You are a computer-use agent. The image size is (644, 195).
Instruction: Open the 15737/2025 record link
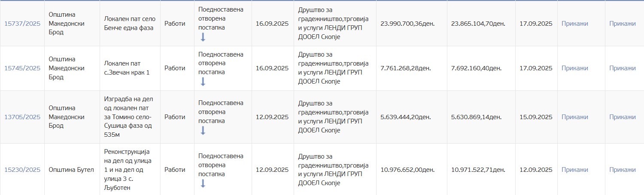click(22, 24)
